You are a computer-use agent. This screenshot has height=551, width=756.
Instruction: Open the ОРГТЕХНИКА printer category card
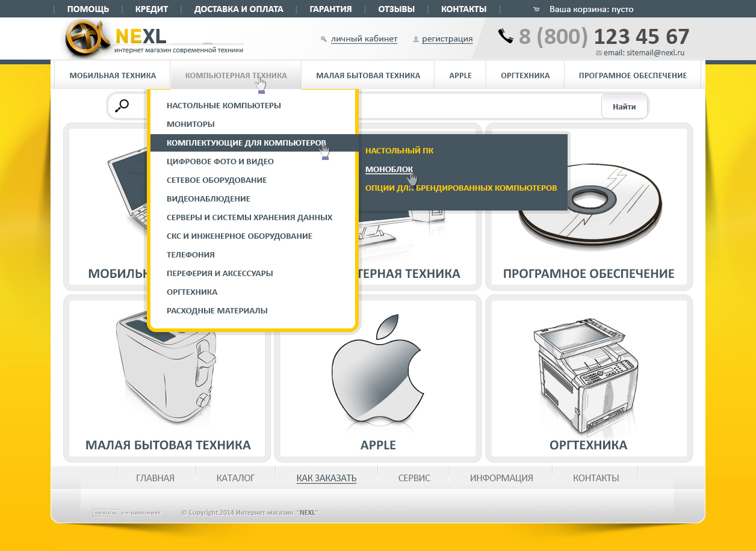click(x=589, y=378)
